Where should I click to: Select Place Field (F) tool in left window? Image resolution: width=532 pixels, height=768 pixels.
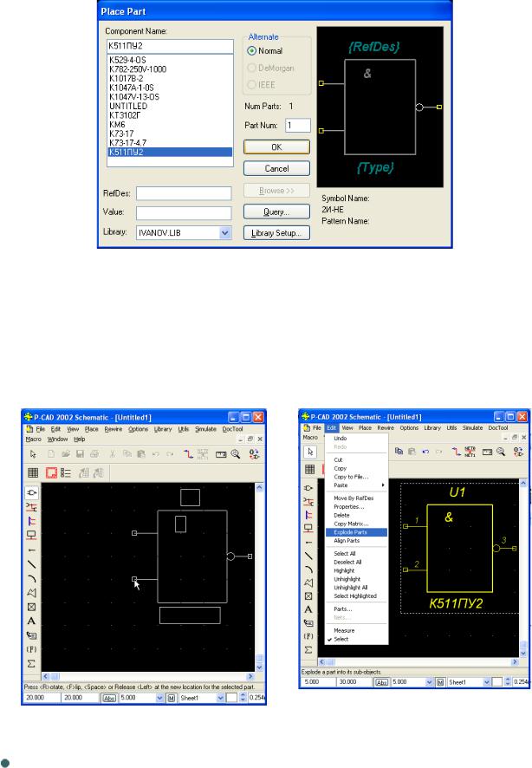pyautogui.click(x=32, y=649)
